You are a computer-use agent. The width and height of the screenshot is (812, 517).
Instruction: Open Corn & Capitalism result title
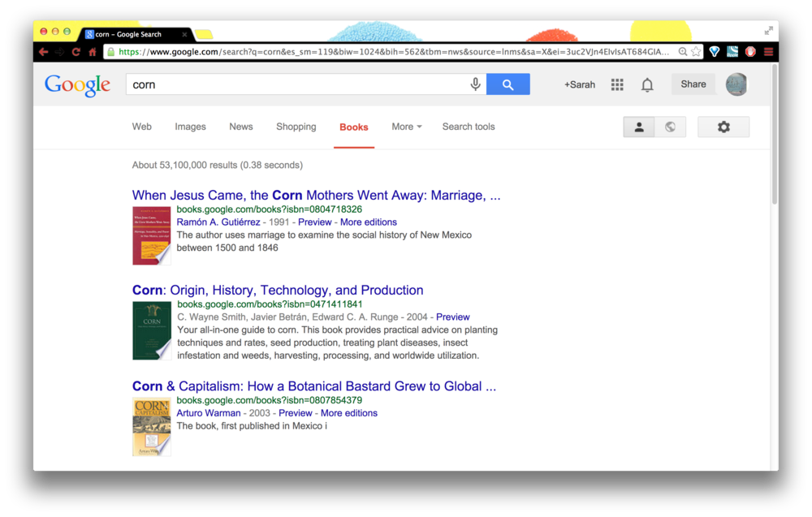click(x=313, y=386)
